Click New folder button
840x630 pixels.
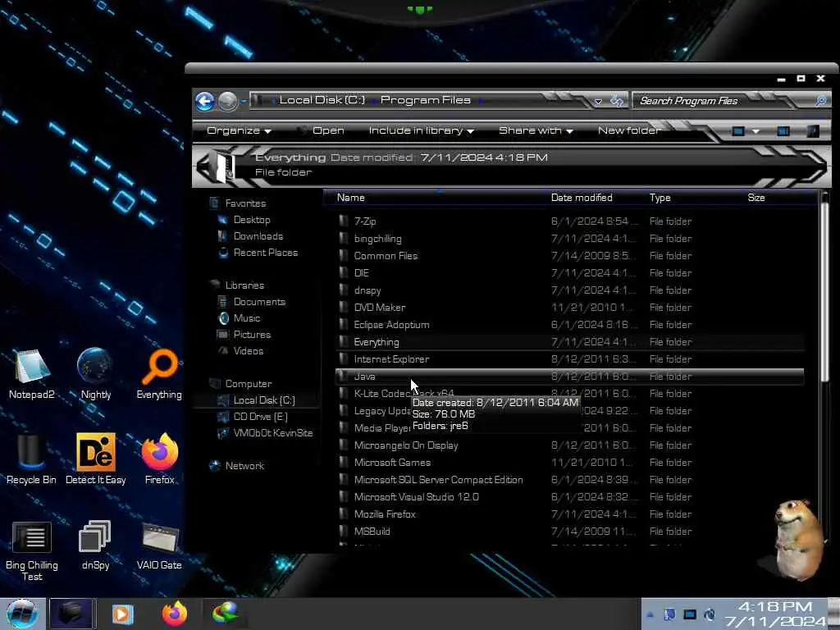tap(629, 130)
